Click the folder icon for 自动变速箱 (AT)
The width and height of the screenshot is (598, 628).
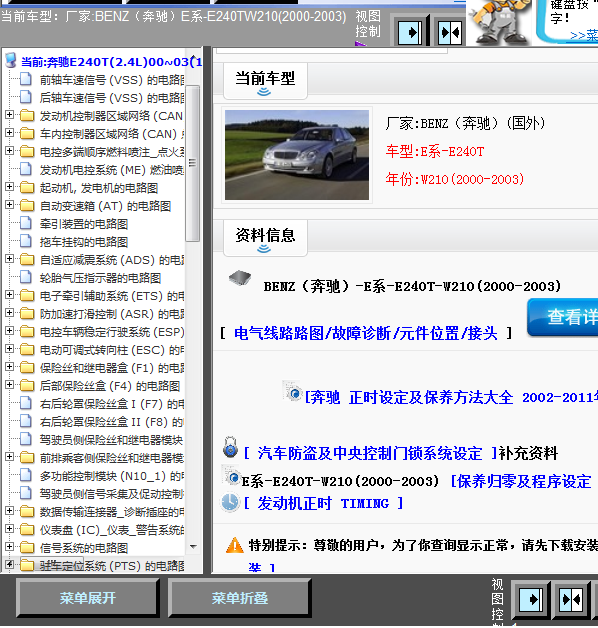pyautogui.click(x=27, y=205)
